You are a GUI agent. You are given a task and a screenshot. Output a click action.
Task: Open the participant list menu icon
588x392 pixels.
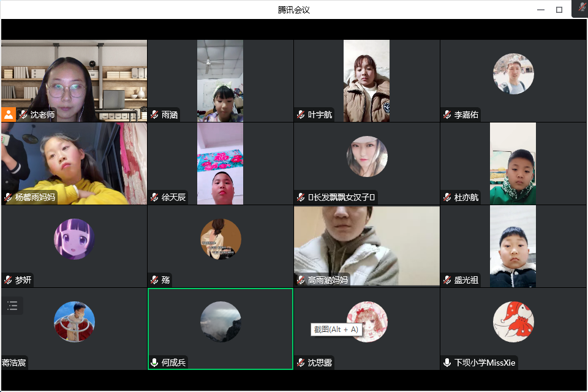tap(12, 306)
